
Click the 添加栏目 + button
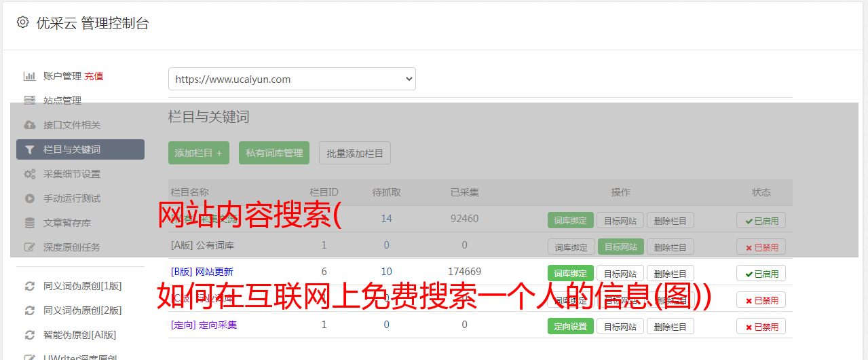coord(199,153)
